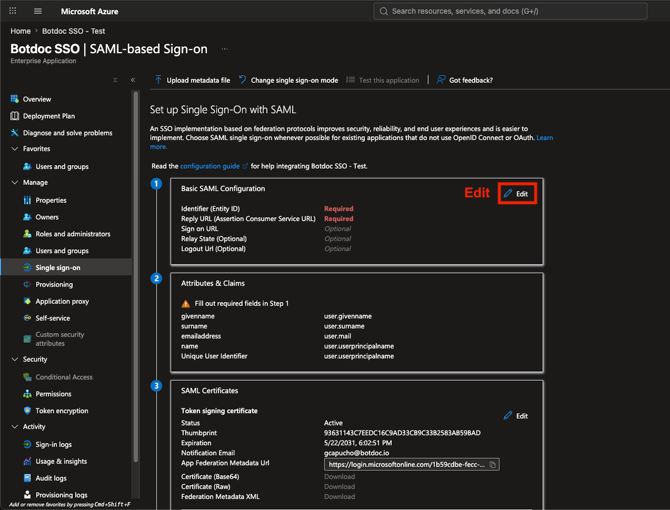This screenshot has width=670, height=510.
Task: Click the Expiration date value
Action: pos(358,443)
